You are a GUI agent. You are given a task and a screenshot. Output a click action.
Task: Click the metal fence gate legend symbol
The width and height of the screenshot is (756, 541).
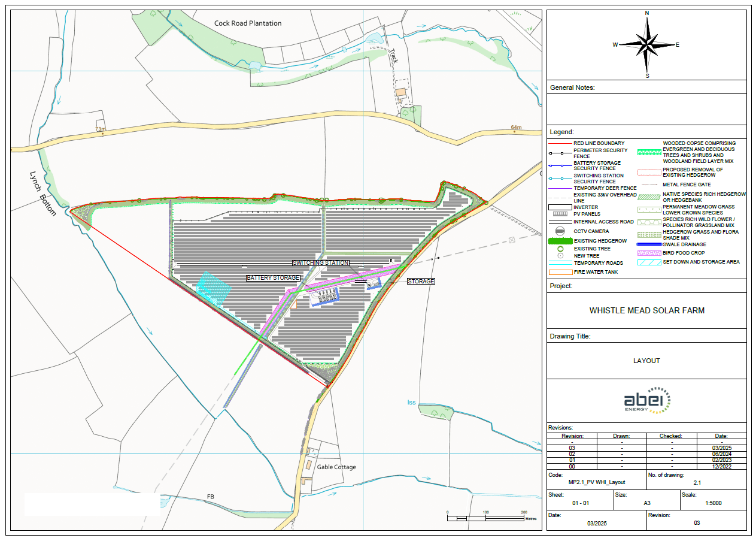(x=649, y=185)
